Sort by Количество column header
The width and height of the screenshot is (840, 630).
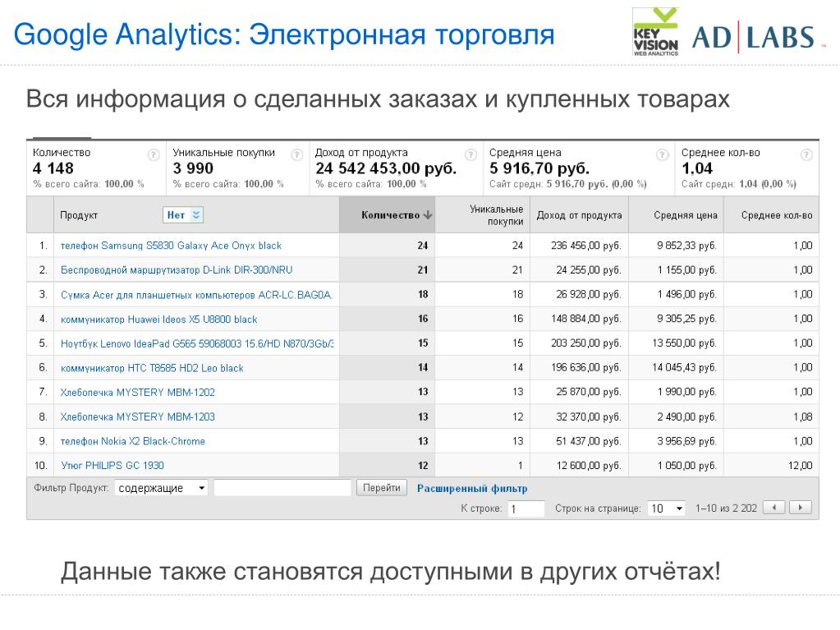(x=388, y=215)
